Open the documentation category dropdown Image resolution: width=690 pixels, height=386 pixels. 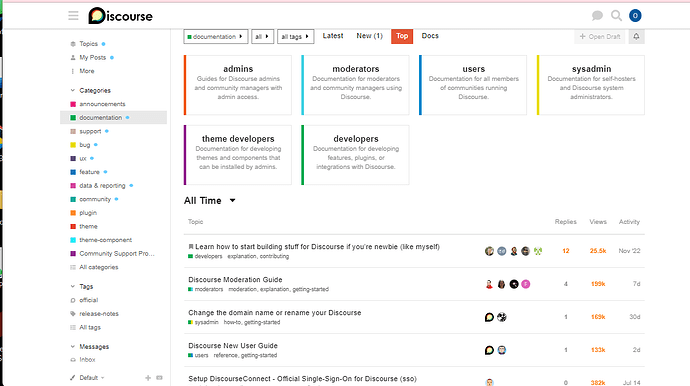(x=216, y=37)
